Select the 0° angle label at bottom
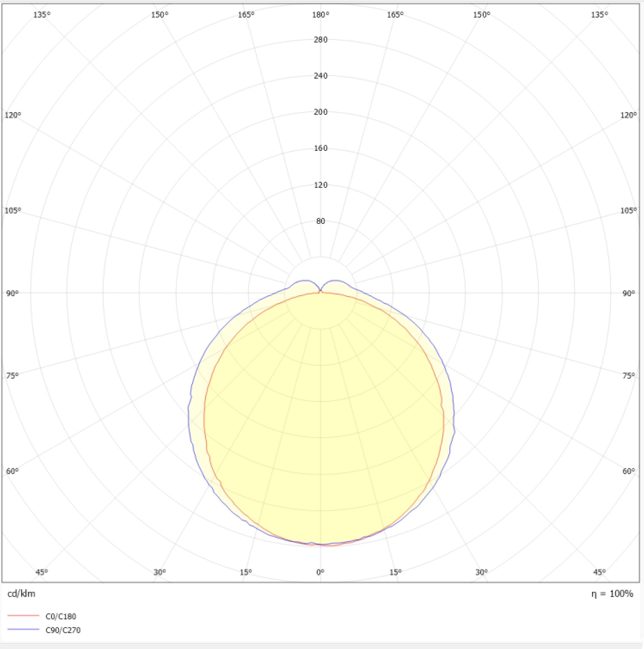 [x=320, y=572]
